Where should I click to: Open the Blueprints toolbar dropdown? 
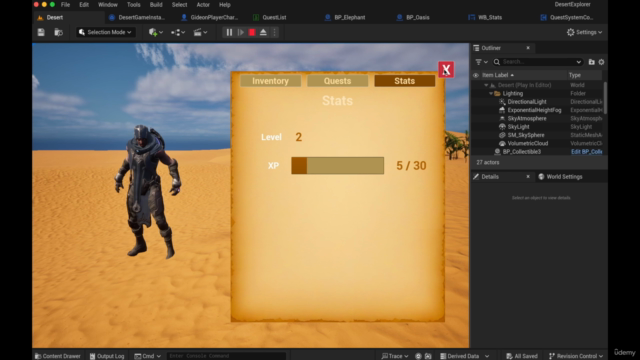(x=178, y=32)
